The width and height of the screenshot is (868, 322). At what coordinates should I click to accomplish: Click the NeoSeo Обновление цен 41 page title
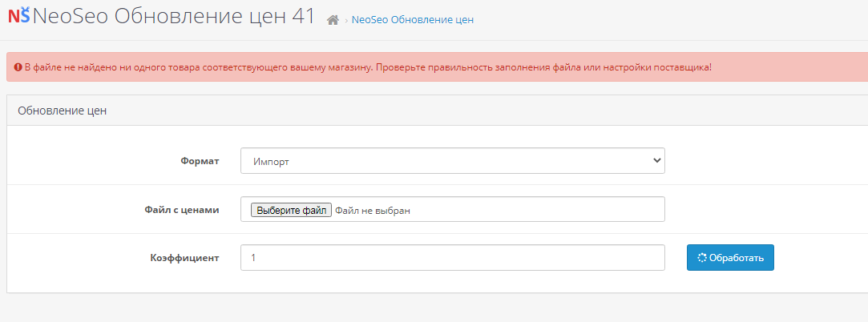coord(174,16)
